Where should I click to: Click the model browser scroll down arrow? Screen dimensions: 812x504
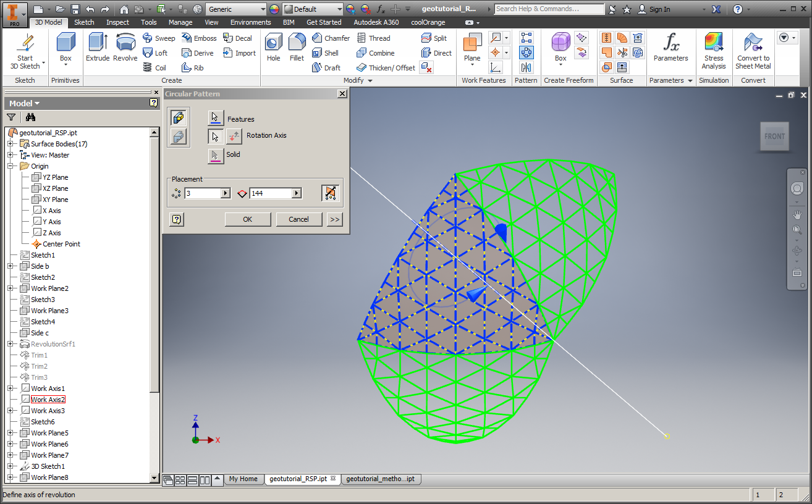pyautogui.click(x=154, y=477)
